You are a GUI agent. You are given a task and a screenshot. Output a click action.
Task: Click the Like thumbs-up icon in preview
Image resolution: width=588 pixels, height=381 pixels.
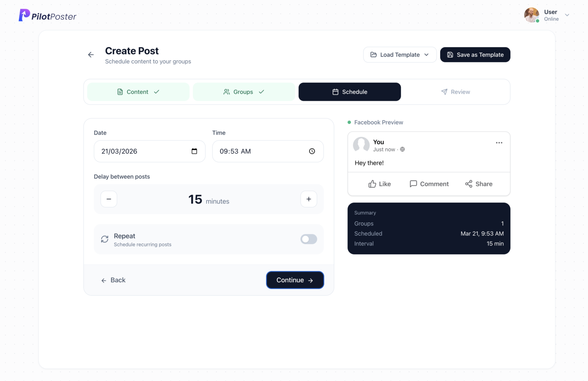(x=372, y=184)
